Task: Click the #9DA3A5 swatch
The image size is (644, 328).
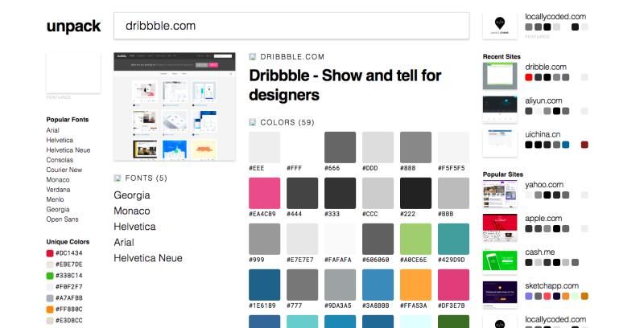Action: click(x=340, y=285)
